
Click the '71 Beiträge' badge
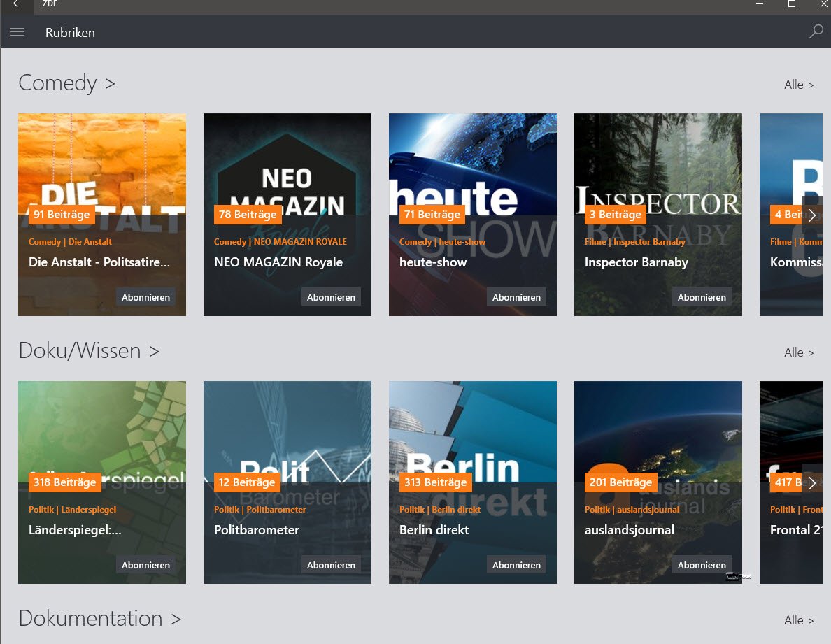(432, 215)
